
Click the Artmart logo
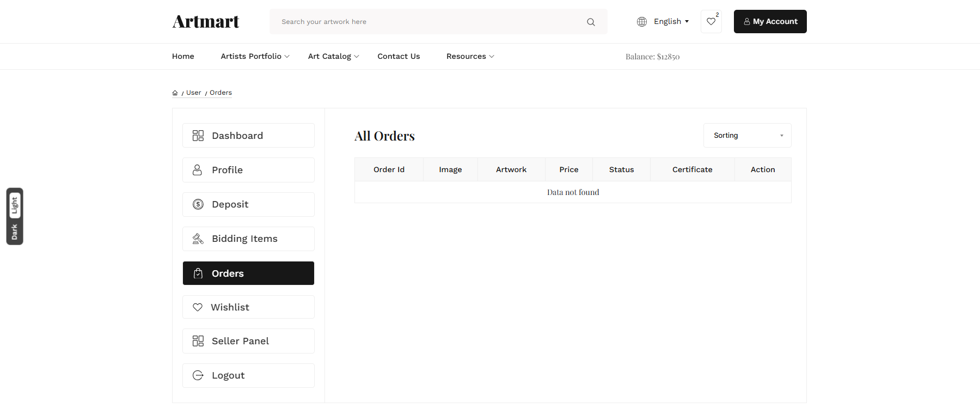tap(206, 22)
